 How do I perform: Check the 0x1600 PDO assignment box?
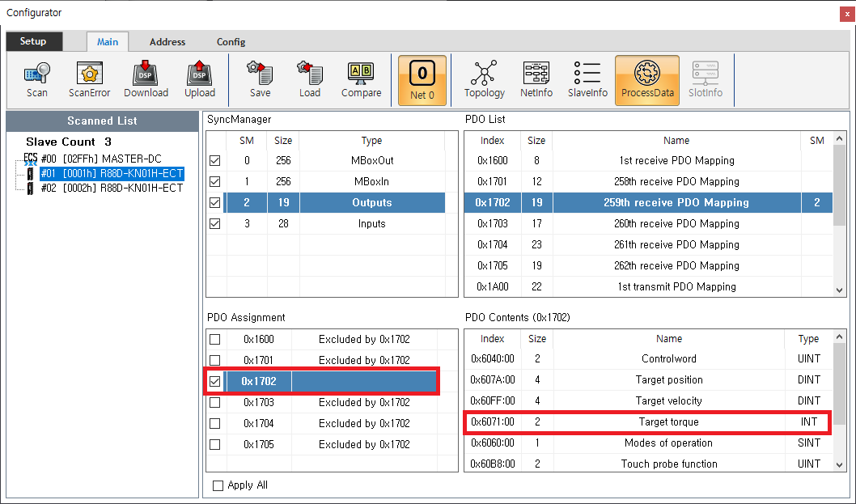(215, 340)
